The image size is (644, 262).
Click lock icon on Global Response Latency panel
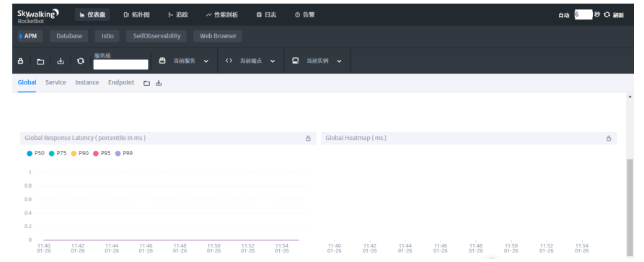(x=308, y=138)
